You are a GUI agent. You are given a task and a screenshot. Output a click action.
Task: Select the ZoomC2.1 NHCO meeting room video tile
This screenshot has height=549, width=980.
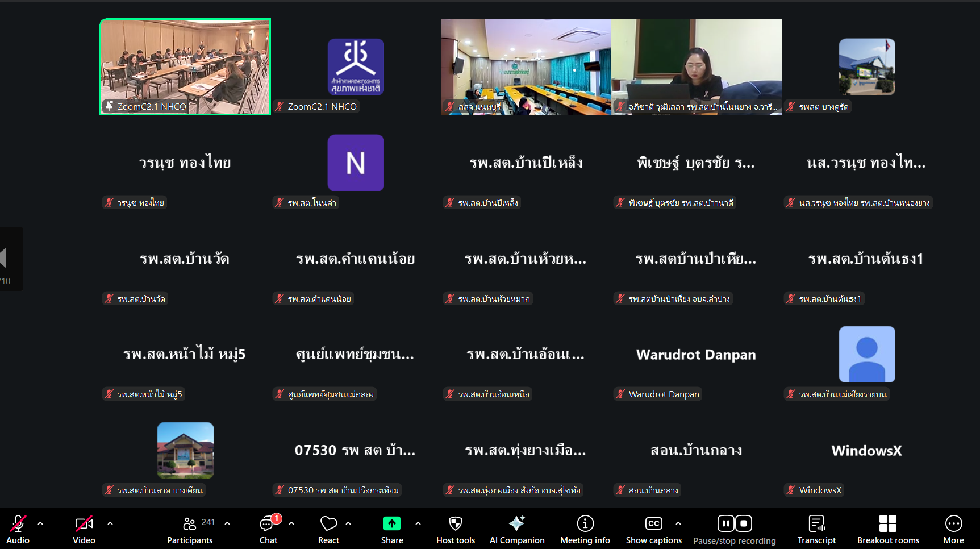coord(185,66)
